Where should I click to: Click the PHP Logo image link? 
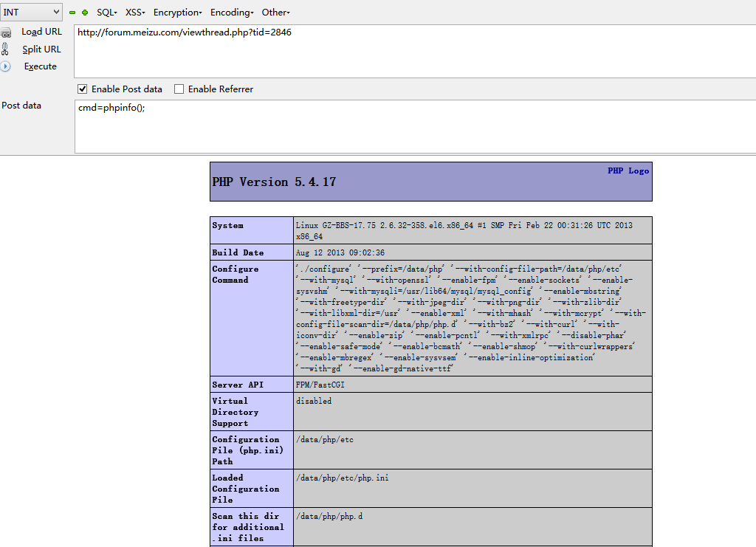[x=628, y=171]
